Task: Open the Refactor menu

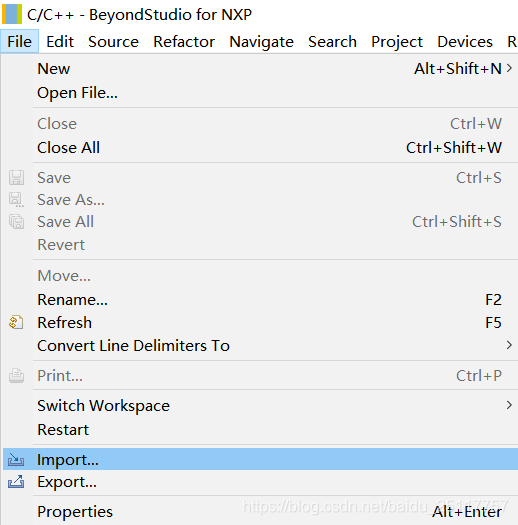Action: coord(184,42)
